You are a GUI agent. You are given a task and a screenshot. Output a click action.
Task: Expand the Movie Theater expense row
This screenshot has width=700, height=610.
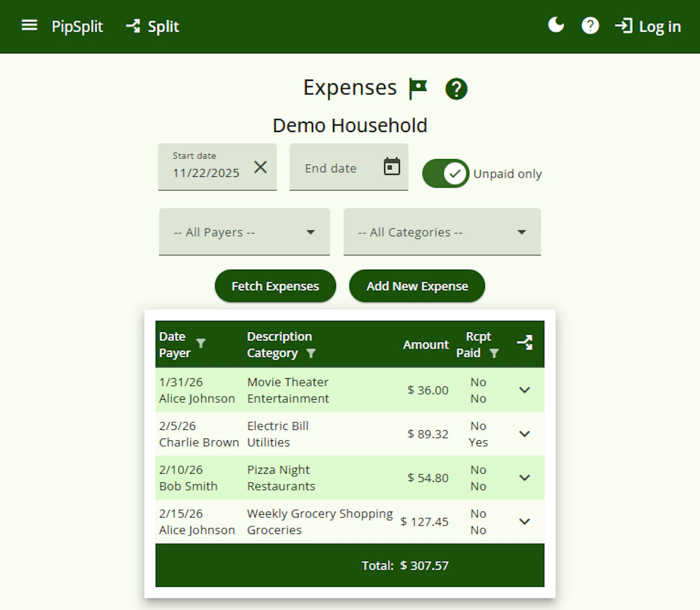pos(525,390)
